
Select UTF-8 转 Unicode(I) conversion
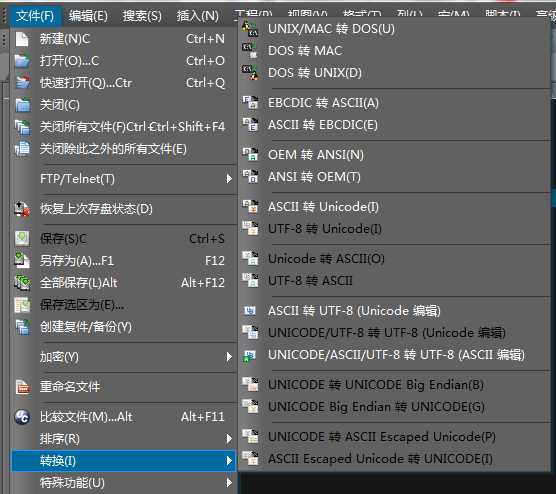pos(395,229)
